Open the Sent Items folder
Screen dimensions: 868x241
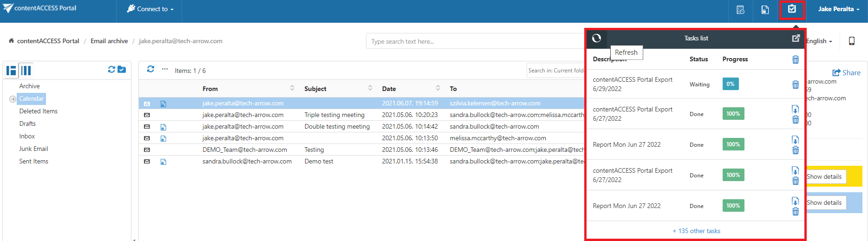point(33,161)
